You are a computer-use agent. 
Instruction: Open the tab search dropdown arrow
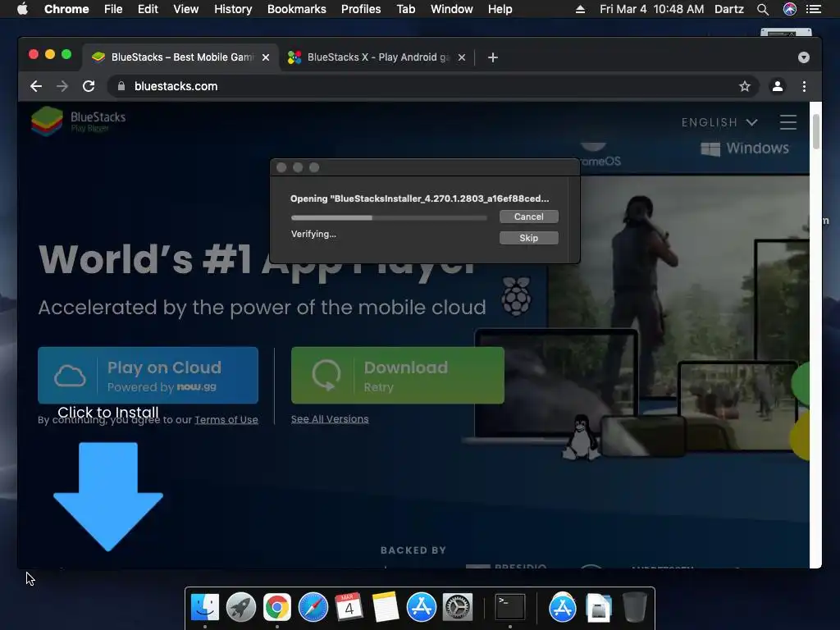pyautogui.click(x=804, y=57)
